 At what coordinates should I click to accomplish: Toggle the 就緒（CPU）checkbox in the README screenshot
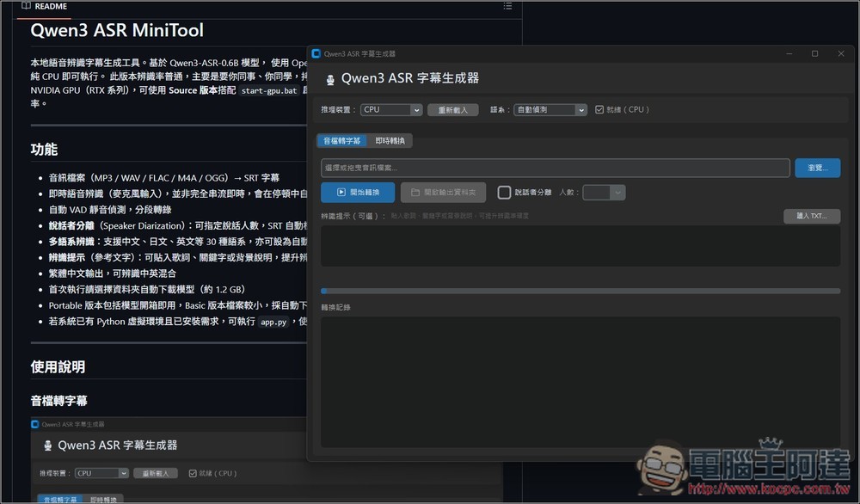point(191,472)
